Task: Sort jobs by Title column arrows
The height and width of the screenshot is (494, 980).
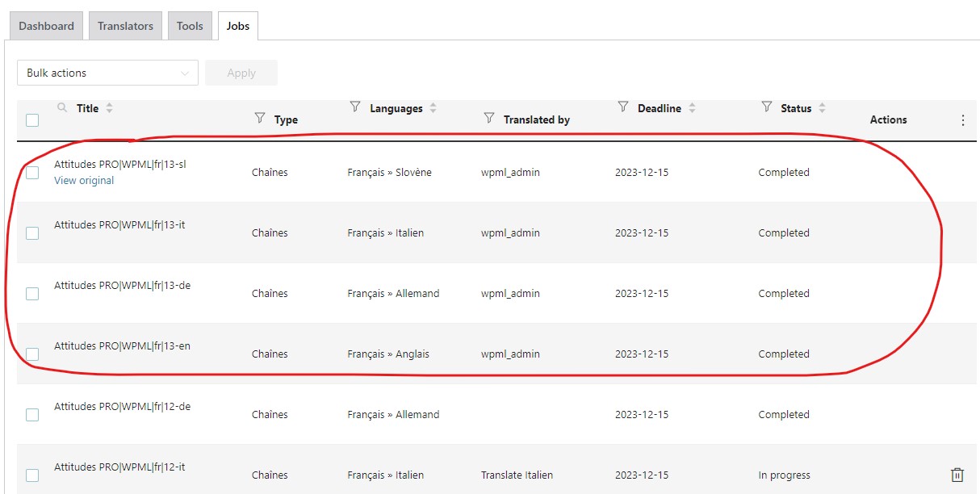Action: tap(110, 108)
